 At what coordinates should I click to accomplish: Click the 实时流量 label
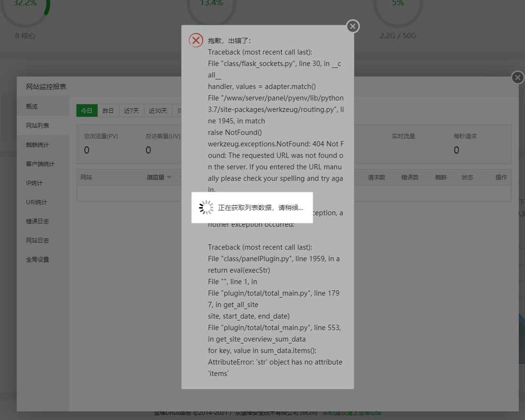point(403,136)
